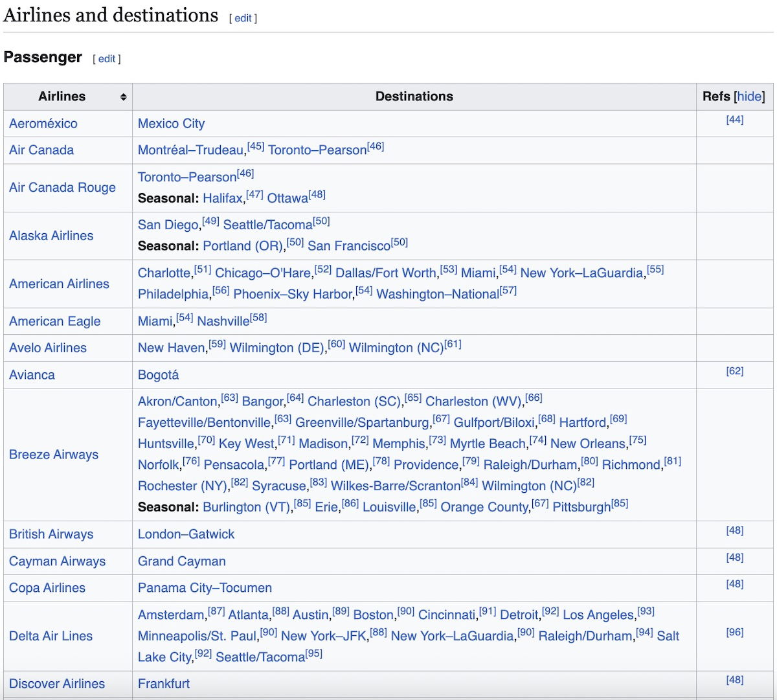Open the Bogotá destination link
This screenshot has height=700, width=777.
(x=158, y=375)
